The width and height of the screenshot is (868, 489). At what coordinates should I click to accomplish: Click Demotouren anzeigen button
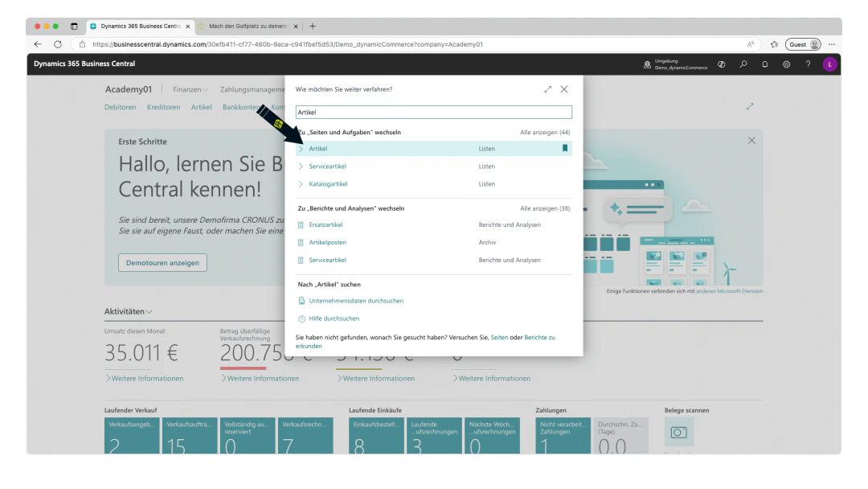click(x=162, y=262)
